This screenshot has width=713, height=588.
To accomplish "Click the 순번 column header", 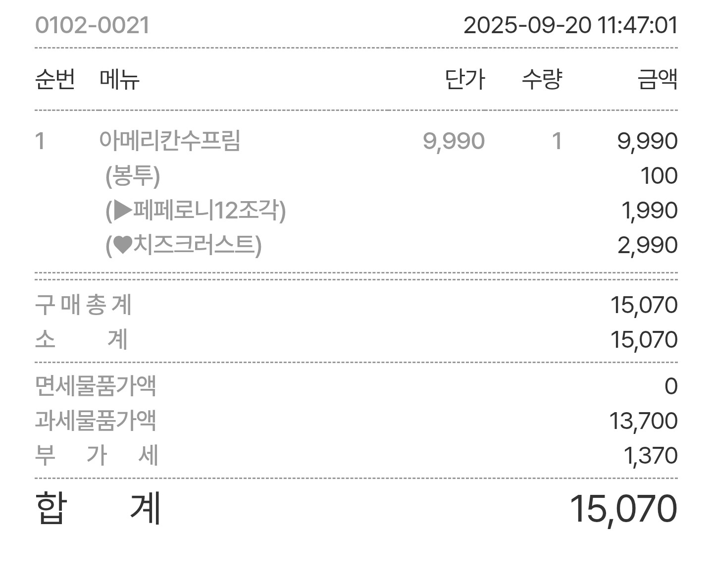I will click(x=55, y=79).
